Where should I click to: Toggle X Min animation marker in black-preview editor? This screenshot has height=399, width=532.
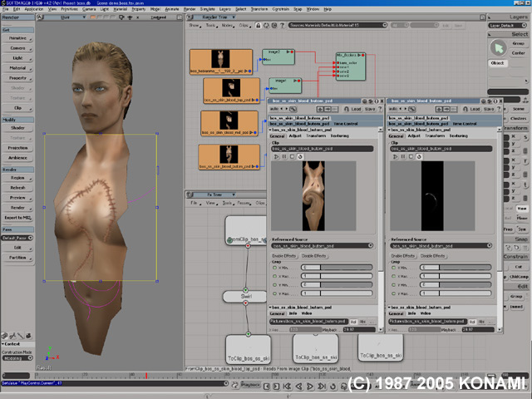click(393, 268)
